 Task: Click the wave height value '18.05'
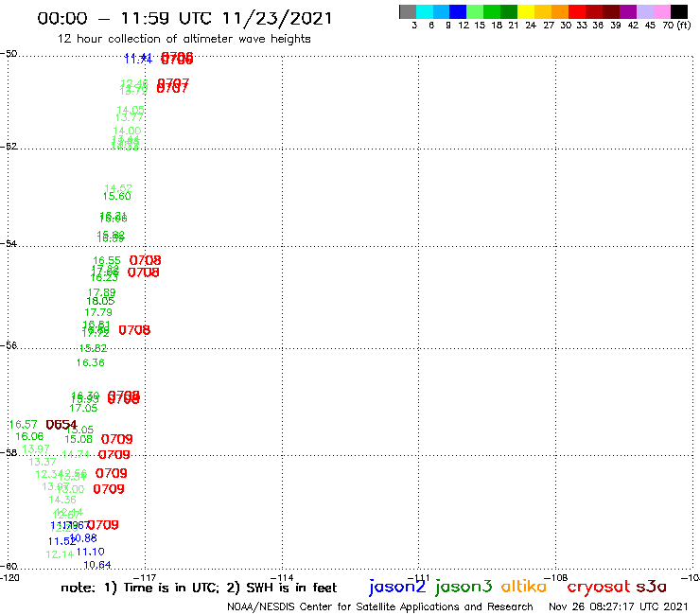(x=100, y=301)
